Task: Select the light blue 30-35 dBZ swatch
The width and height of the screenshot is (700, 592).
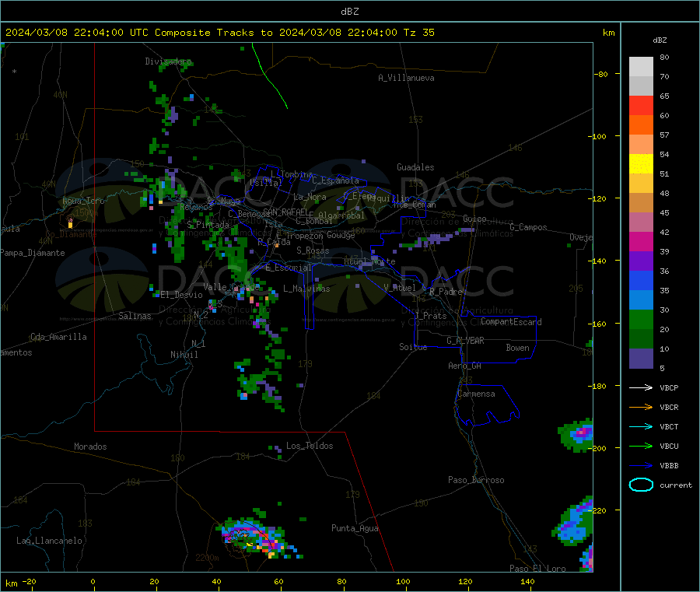Action: [x=641, y=300]
